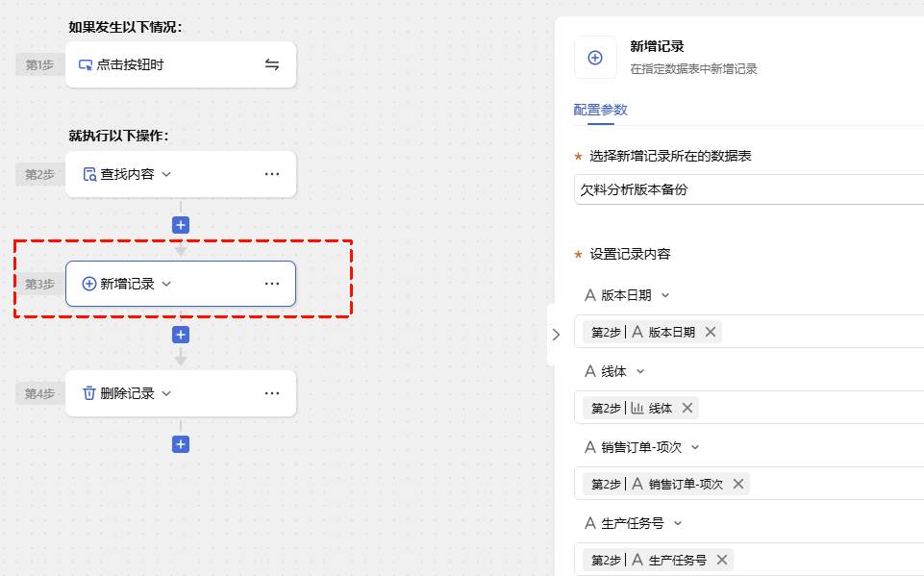Expand the 删除记录 action type dropdown
Screen dimensions: 924x576
(166, 394)
